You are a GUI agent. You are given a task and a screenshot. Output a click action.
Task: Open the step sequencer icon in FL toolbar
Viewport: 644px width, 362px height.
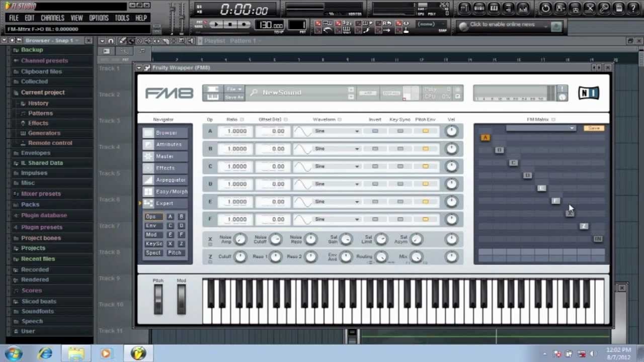point(479,8)
